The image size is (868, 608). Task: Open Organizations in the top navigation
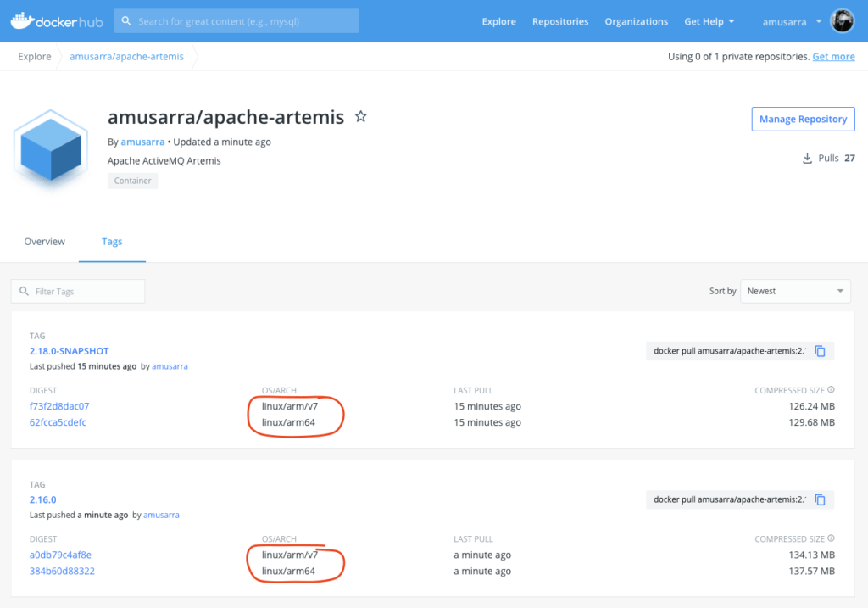click(636, 21)
